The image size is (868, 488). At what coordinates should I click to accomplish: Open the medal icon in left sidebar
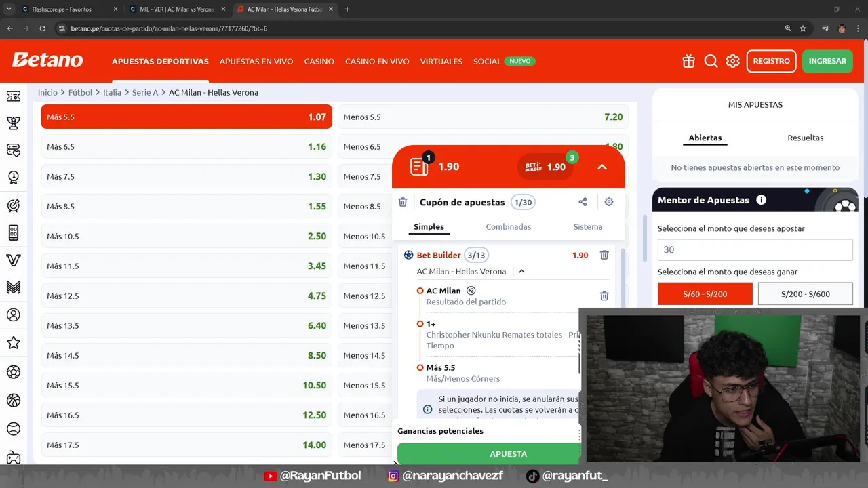14,178
